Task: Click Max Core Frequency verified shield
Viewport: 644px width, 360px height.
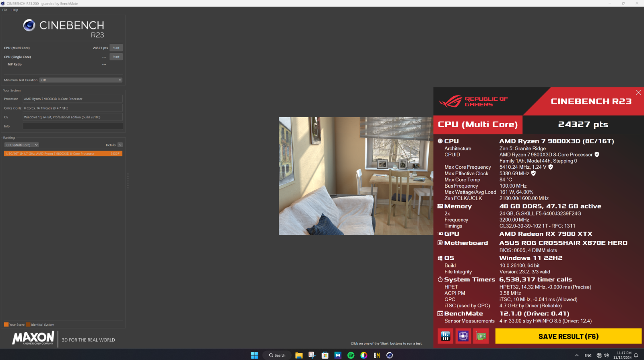Action: point(551,167)
